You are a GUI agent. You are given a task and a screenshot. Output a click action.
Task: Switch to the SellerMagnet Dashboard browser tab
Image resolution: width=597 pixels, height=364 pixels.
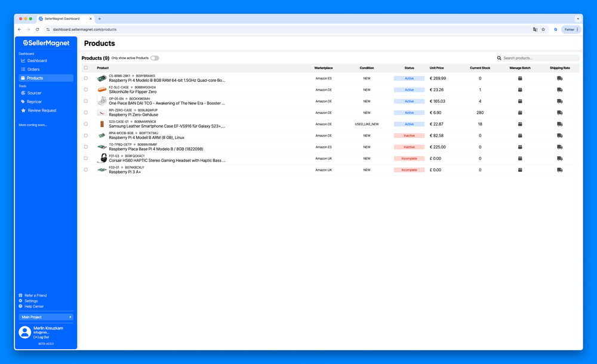pyautogui.click(x=66, y=18)
